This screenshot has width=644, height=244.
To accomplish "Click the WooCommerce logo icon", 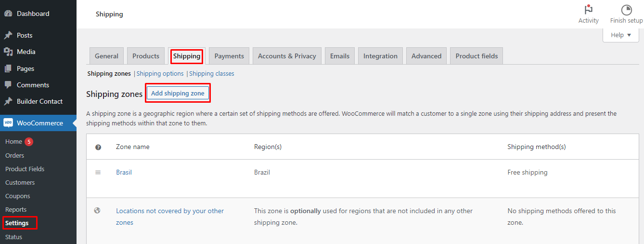I will 8,123.
